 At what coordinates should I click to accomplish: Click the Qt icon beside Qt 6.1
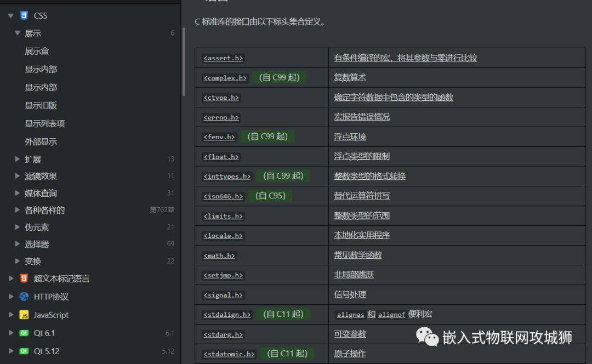pos(23,333)
